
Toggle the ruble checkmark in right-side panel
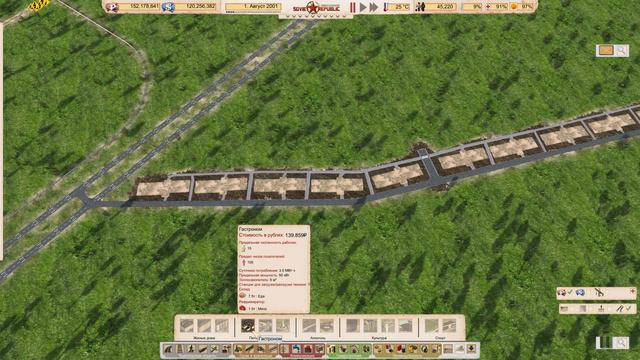570,292
